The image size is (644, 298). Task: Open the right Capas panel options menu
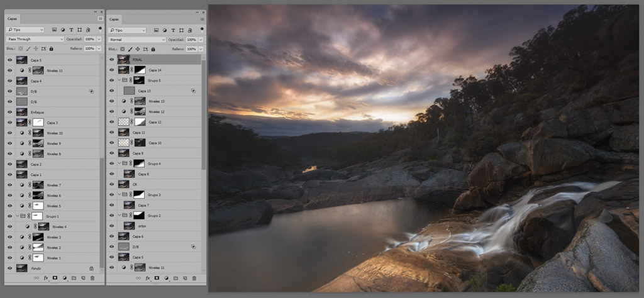(202, 19)
